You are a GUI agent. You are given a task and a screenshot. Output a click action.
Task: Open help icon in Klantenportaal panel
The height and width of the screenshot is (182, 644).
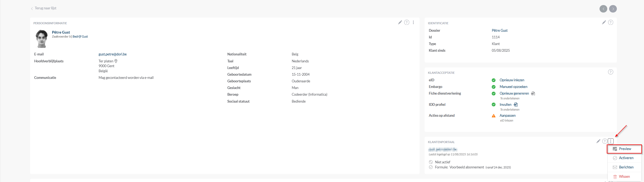[x=605, y=141]
